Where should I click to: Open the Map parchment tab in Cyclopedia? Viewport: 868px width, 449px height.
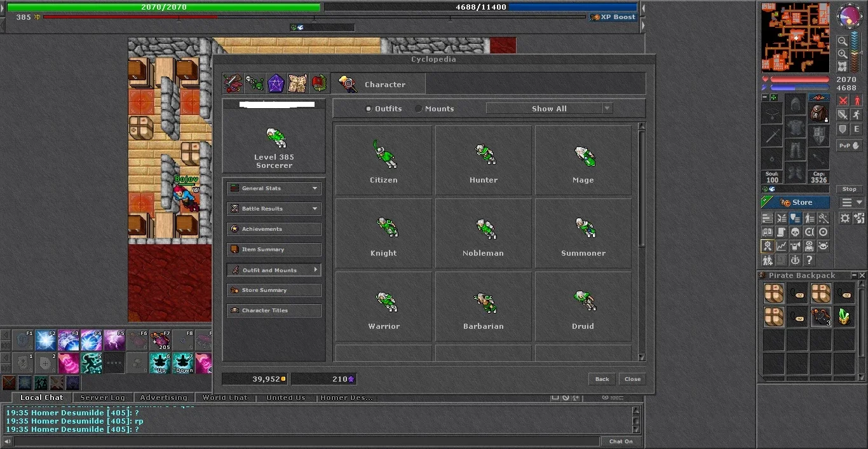click(297, 84)
